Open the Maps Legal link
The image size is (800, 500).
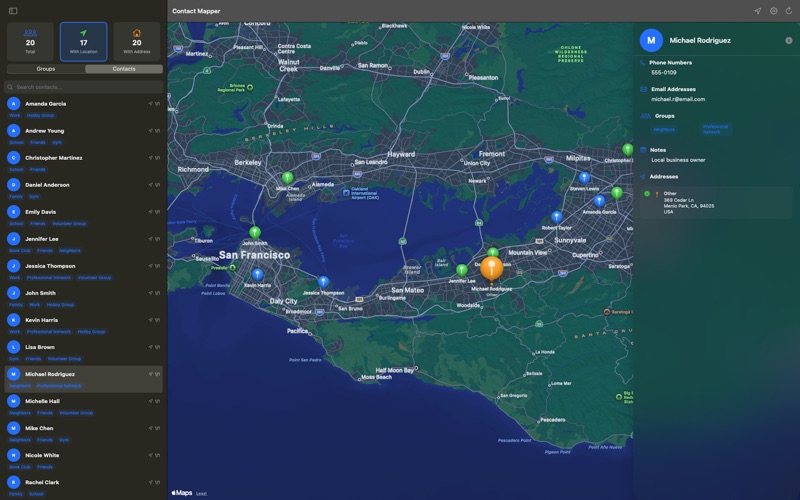tap(202, 493)
